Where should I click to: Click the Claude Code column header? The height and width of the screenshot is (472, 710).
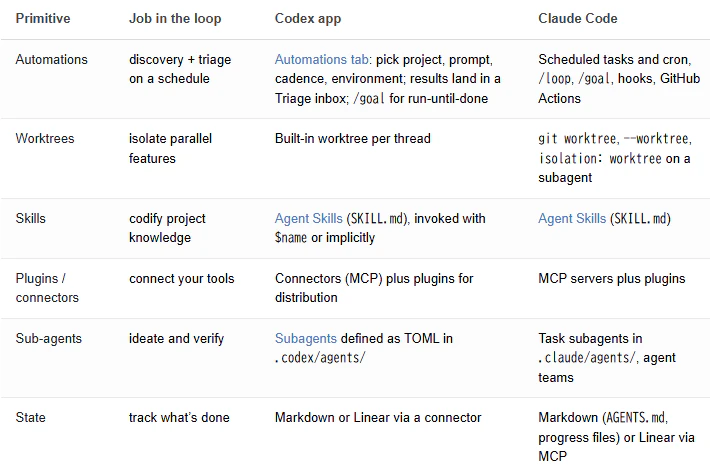(x=578, y=18)
